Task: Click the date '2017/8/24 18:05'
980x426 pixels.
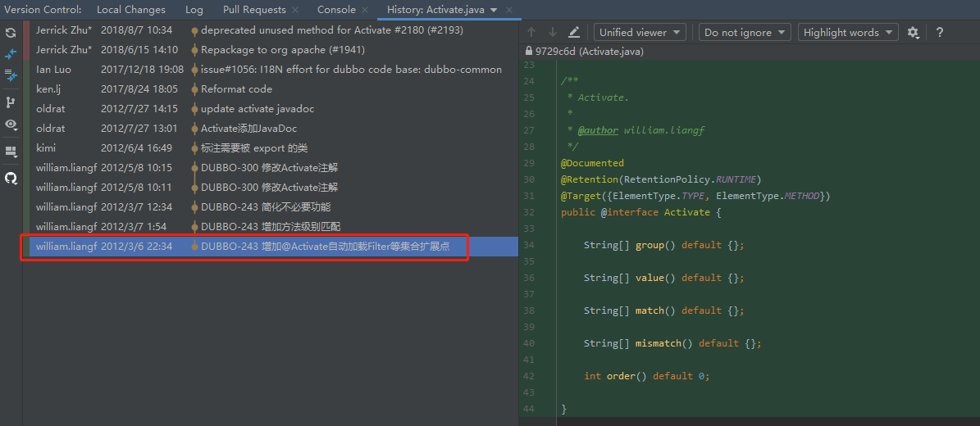Action: [x=139, y=89]
